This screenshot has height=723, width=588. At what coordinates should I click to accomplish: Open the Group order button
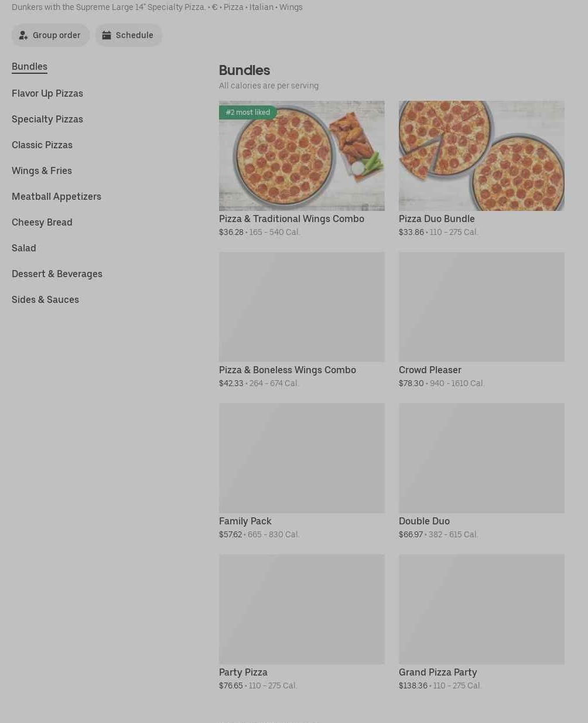(x=51, y=35)
